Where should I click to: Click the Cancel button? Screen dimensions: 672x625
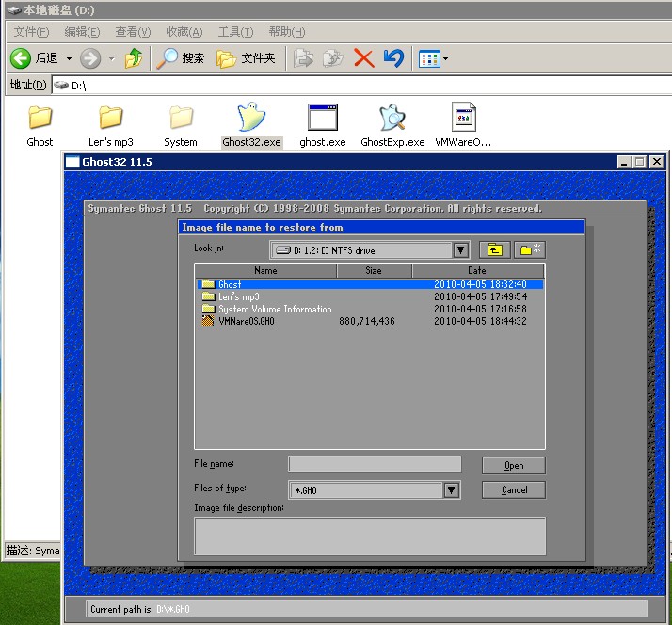pos(514,490)
